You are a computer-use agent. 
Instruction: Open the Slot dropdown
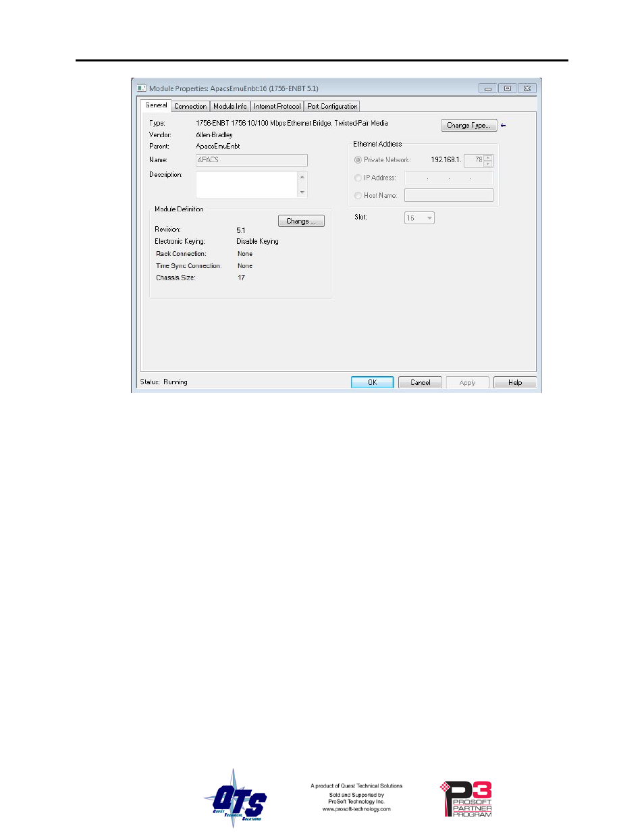click(419, 218)
